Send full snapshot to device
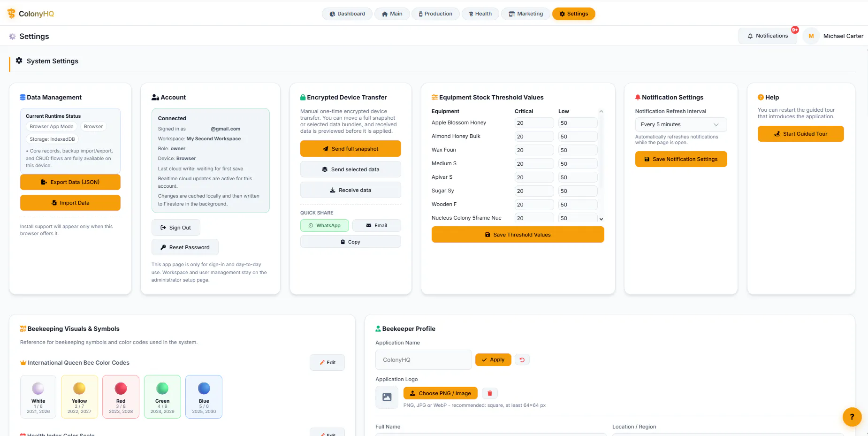Screen dimensions: 868x436 [350, 149]
